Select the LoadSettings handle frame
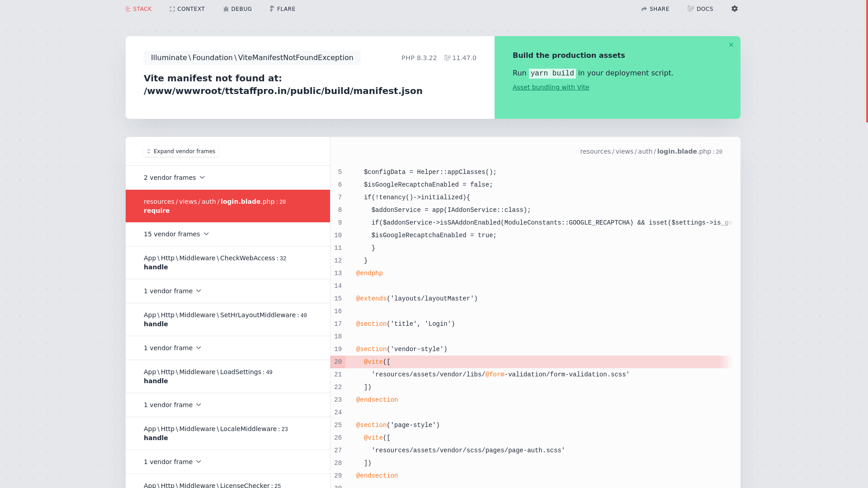868x488 pixels. point(228,376)
